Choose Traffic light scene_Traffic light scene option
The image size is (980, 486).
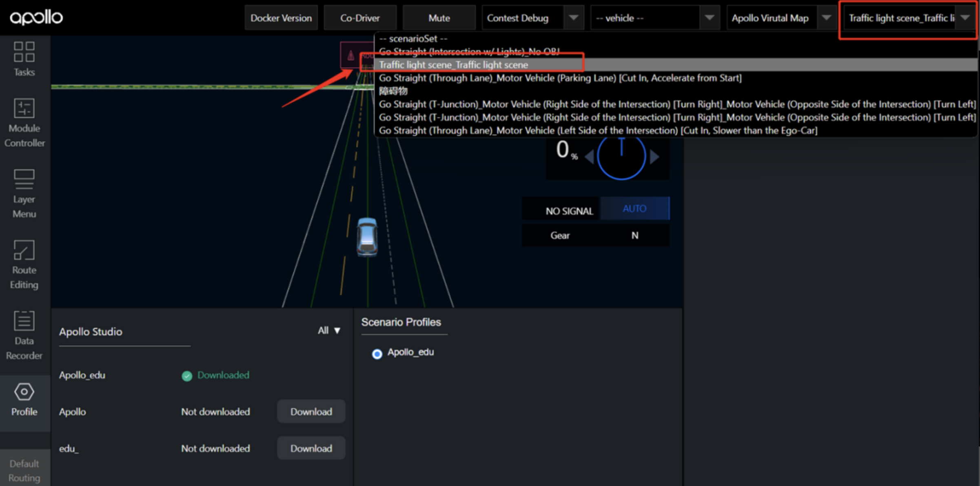[453, 65]
